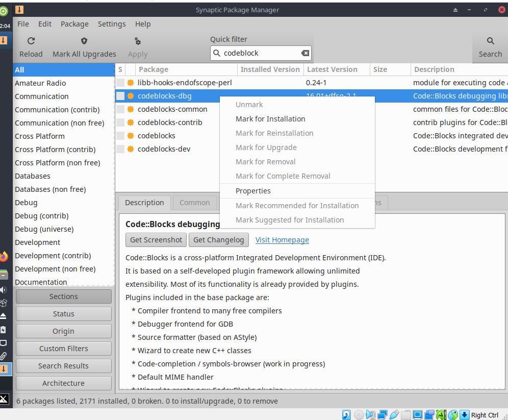
Task: Click the Apply toolbar icon
Action: 137,41
